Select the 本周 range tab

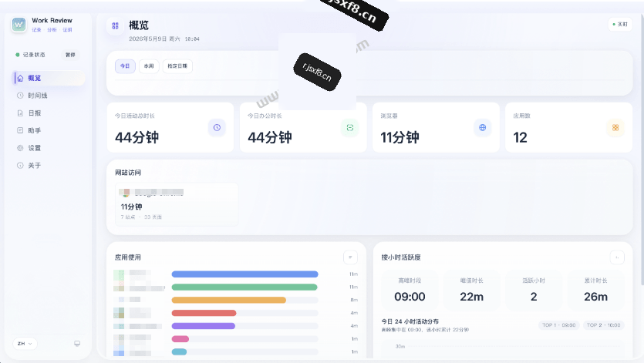[149, 66]
